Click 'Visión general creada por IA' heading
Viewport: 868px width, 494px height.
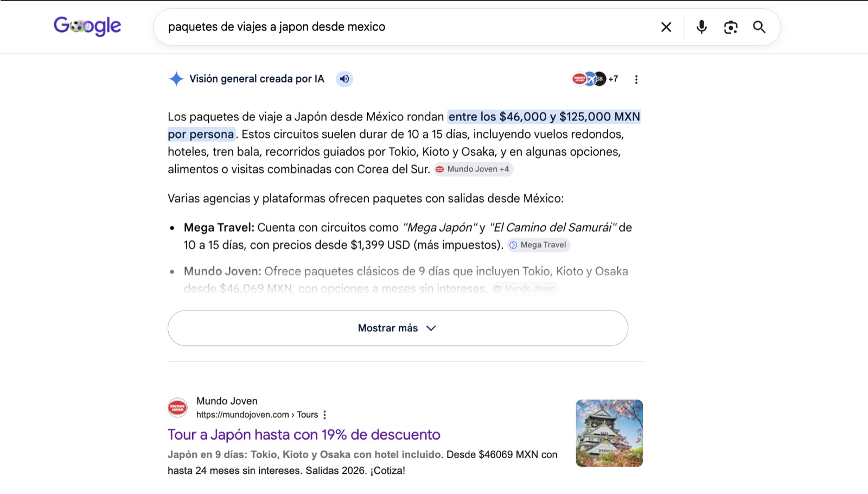click(x=257, y=79)
